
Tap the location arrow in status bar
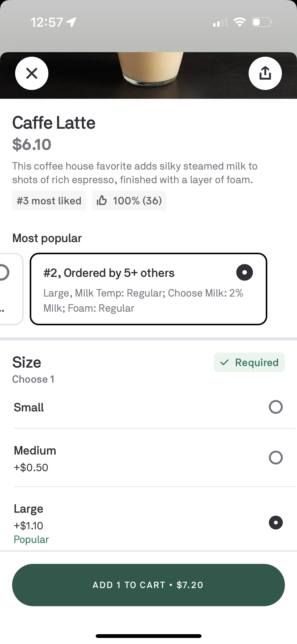coord(71,22)
